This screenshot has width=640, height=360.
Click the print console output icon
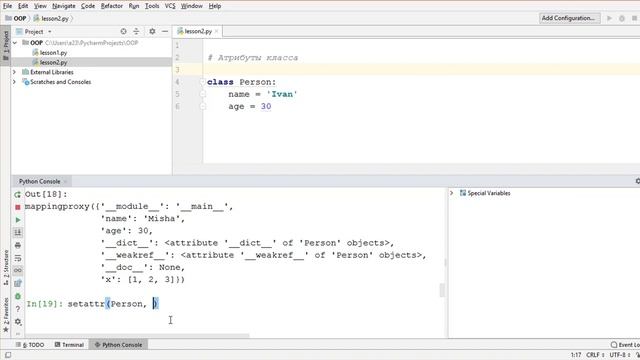18,245
